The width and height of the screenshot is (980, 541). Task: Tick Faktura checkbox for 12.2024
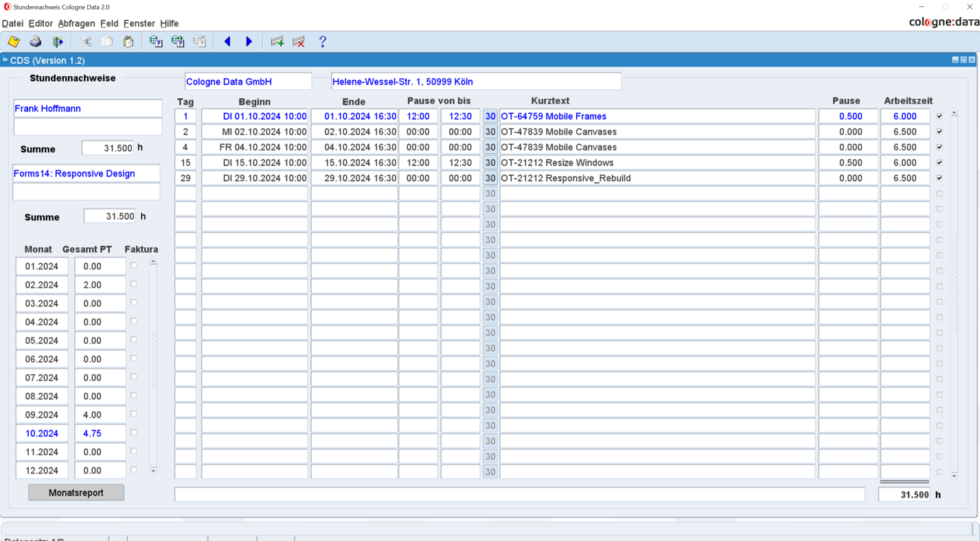[134, 470]
